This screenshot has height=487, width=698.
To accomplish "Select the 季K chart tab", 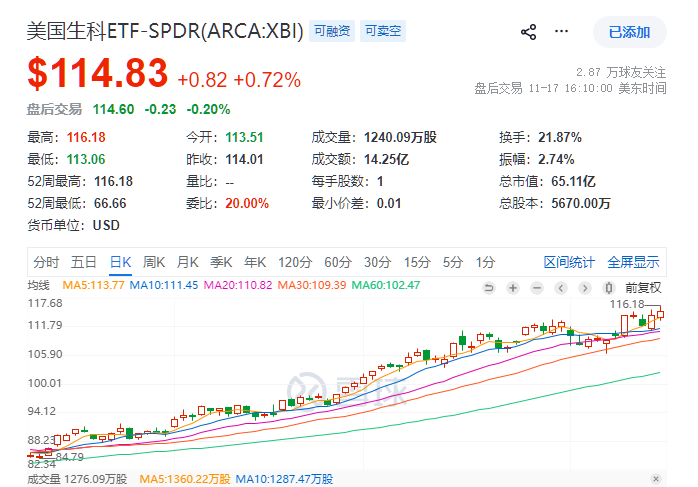I will click(221, 262).
